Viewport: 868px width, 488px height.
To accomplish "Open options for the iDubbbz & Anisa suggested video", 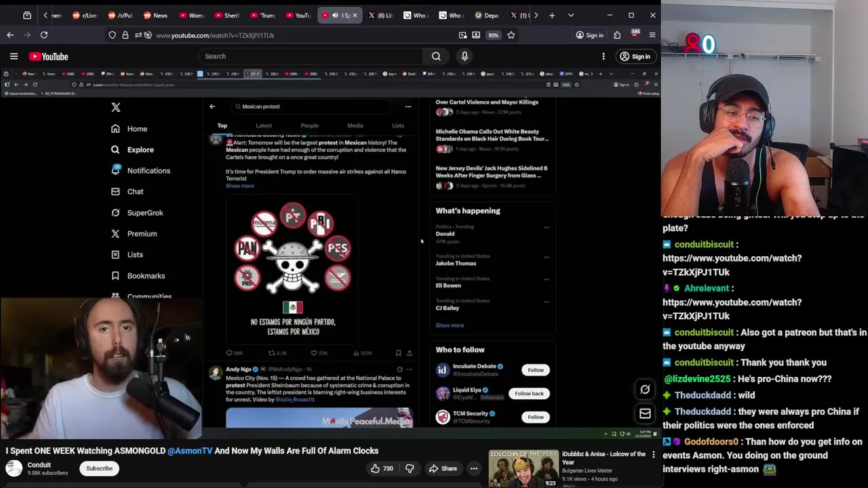I will click(654, 455).
